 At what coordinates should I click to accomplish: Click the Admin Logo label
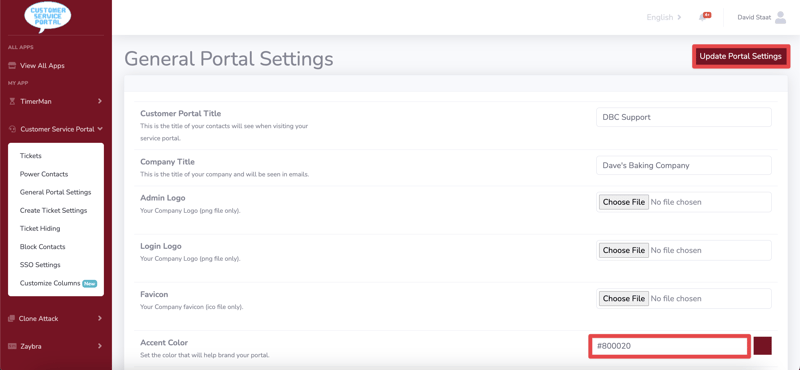point(163,198)
